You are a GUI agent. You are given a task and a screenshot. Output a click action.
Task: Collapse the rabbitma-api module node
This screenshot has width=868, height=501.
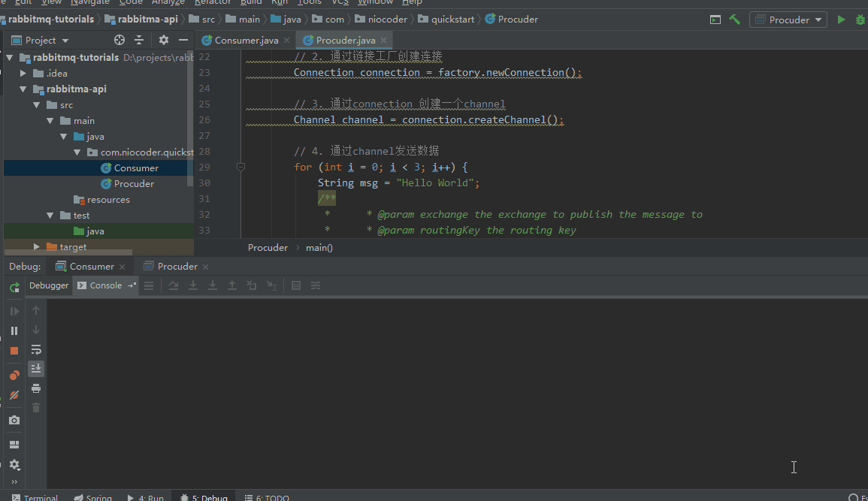(23, 89)
